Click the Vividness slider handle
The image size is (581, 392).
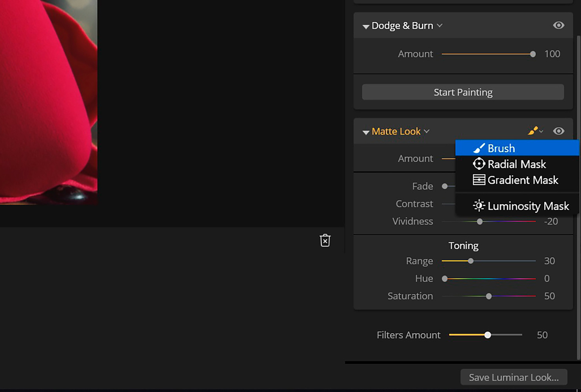click(480, 221)
